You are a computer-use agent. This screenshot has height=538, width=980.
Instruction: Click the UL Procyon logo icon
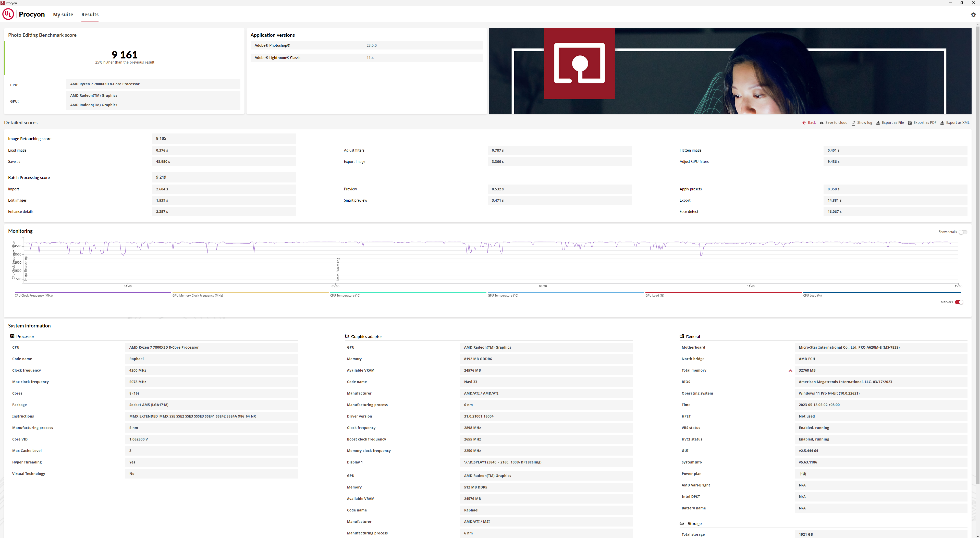tap(8, 14)
